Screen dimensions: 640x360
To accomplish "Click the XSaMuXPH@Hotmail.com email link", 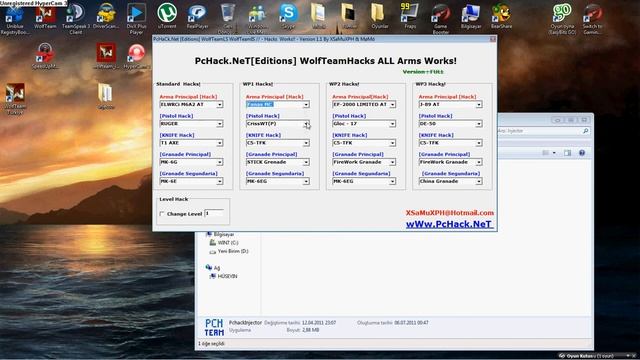I will tap(449, 213).
